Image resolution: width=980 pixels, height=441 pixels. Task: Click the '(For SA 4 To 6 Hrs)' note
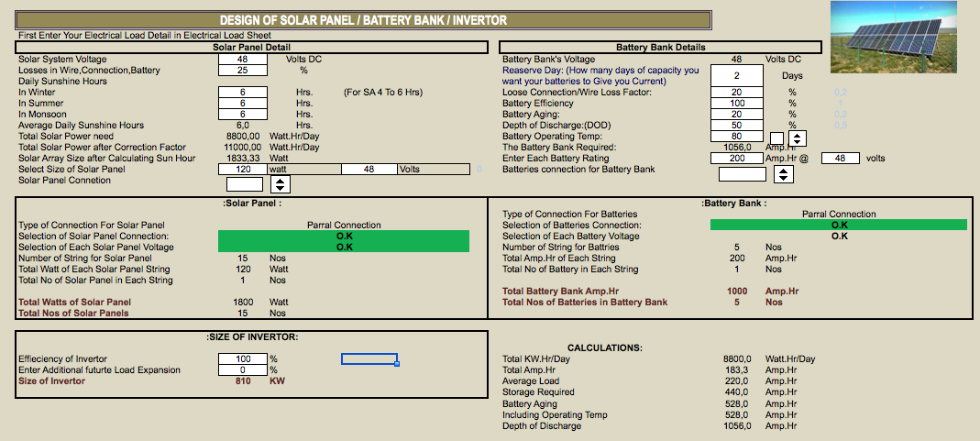383,93
